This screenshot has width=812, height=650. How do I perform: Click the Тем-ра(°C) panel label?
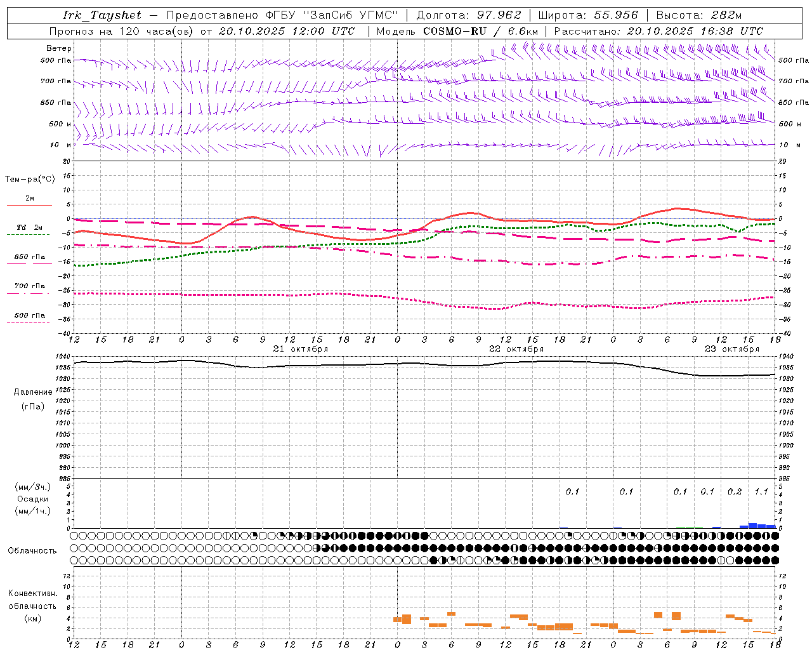pos(30,180)
